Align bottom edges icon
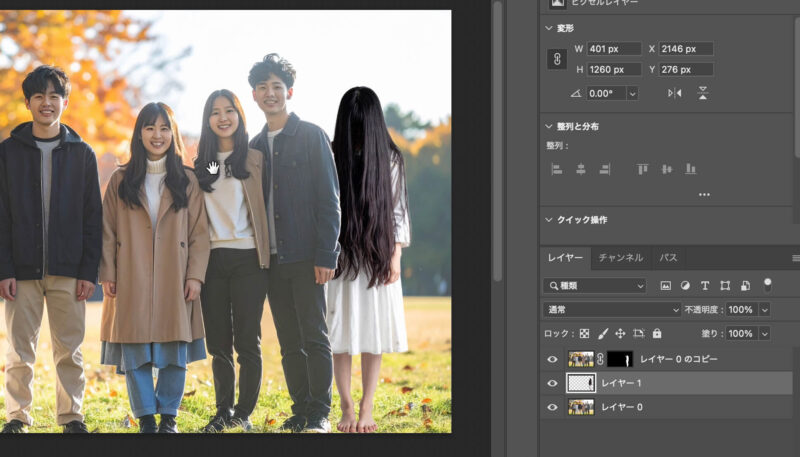 tap(690, 169)
